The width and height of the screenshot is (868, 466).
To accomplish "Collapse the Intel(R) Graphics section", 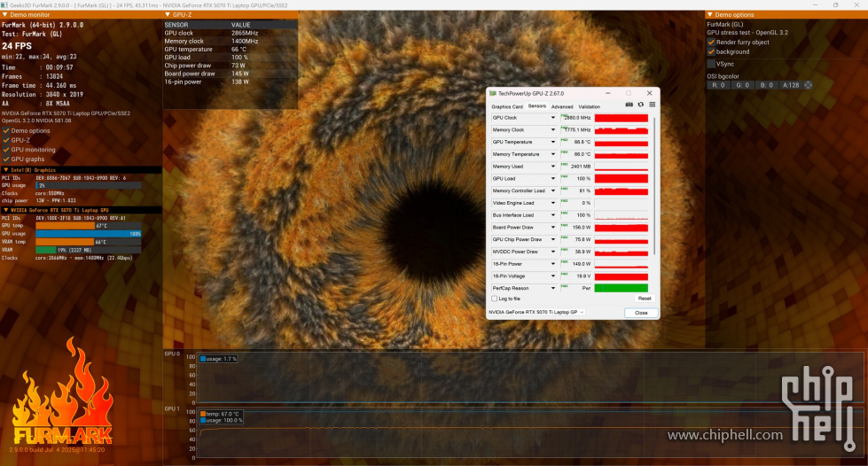I will click(x=6, y=170).
